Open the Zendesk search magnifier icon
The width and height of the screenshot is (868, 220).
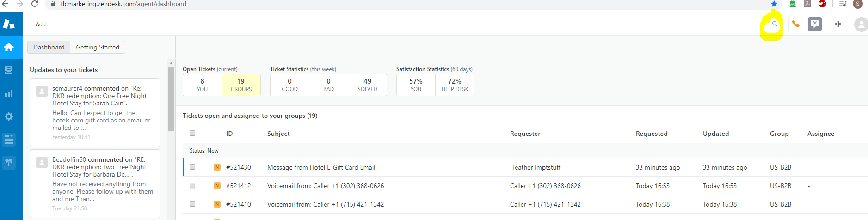(775, 24)
